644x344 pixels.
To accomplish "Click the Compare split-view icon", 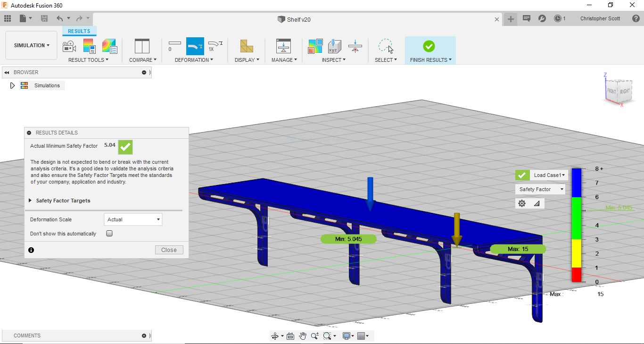I will (x=141, y=46).
